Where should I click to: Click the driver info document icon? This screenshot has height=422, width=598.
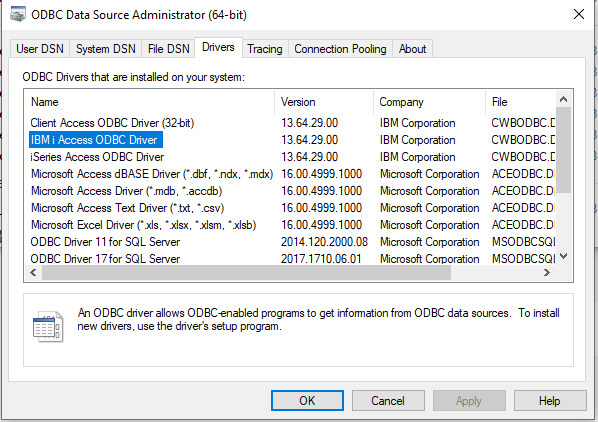pyautogui.click(x=48, y=327)
